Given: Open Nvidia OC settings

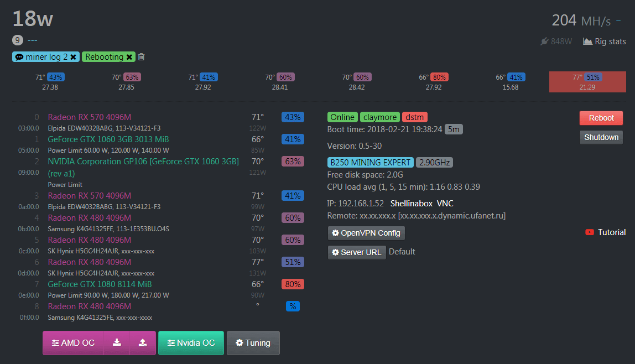Looking at the screenshot, I should [191, 343].
